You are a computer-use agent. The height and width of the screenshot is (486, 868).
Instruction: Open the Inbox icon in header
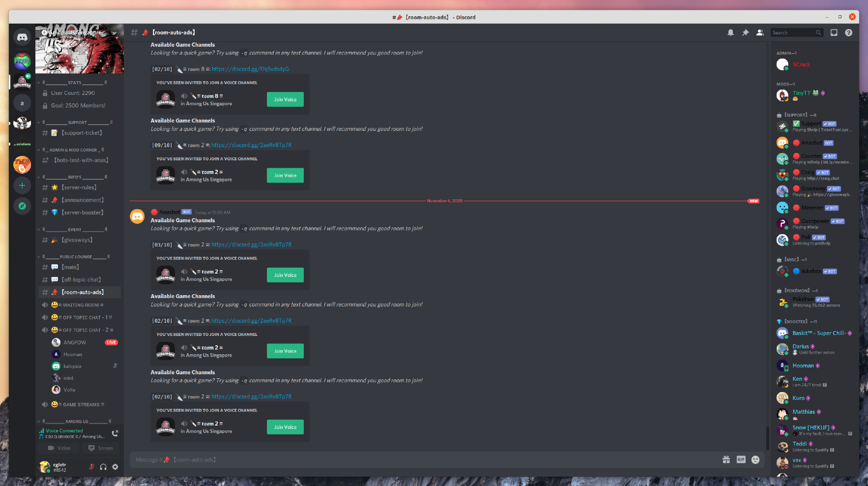(834, 32)
